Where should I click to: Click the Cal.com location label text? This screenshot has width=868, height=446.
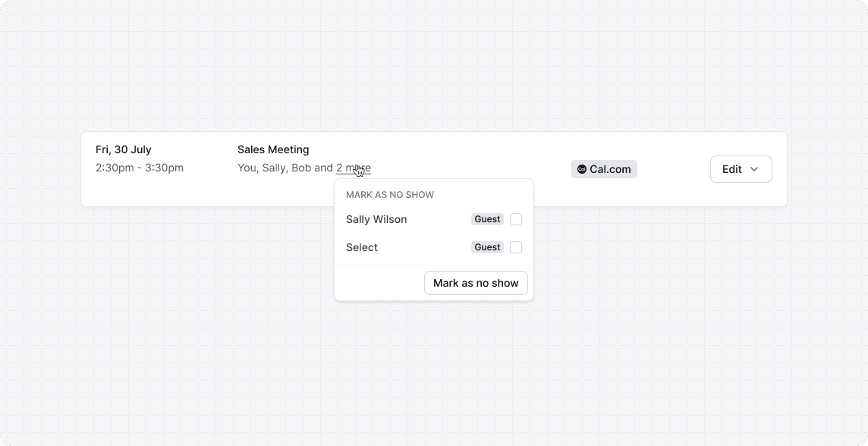coord(610,169)
